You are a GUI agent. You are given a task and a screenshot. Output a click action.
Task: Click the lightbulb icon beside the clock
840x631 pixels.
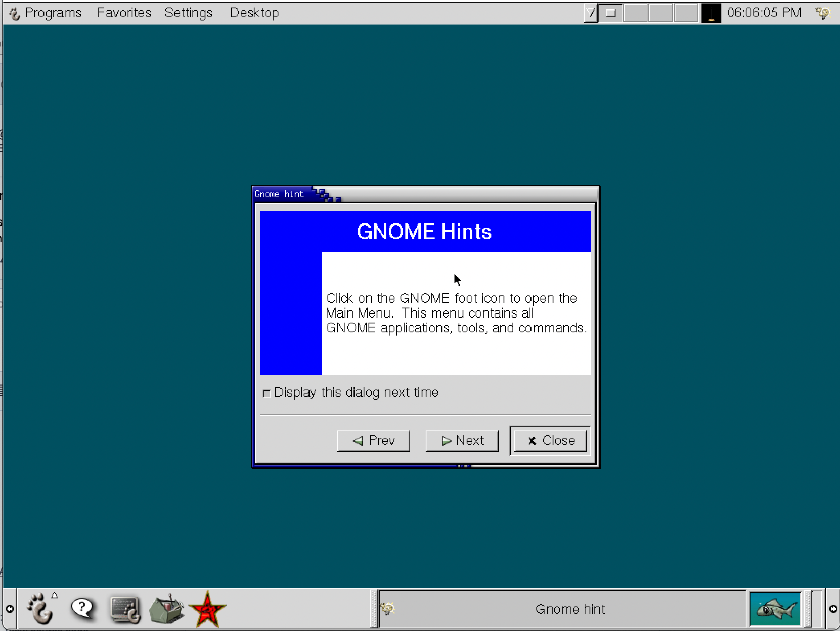823,13
